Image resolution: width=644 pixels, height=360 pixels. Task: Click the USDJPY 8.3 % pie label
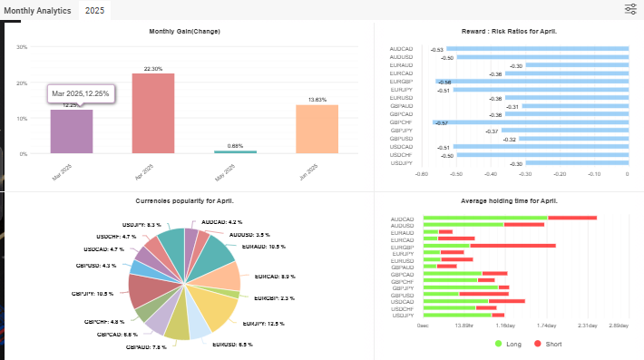point(141,225)
